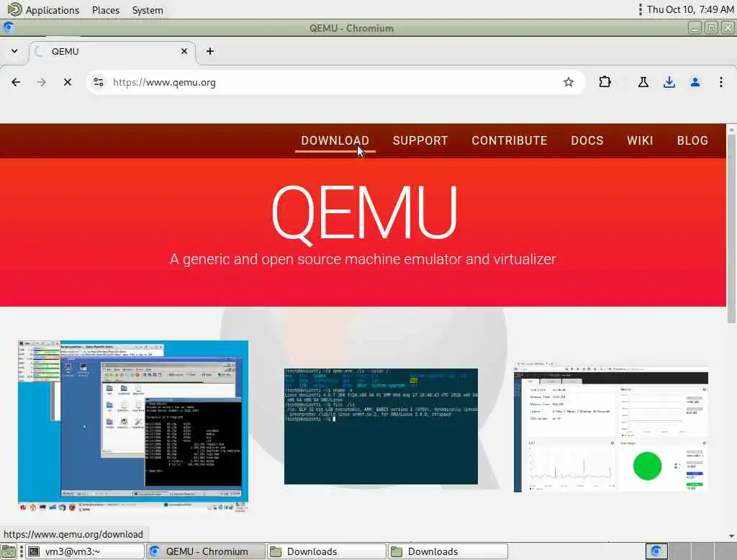
Task: Click the Applications menu logo icon
Action: (14, 9)
